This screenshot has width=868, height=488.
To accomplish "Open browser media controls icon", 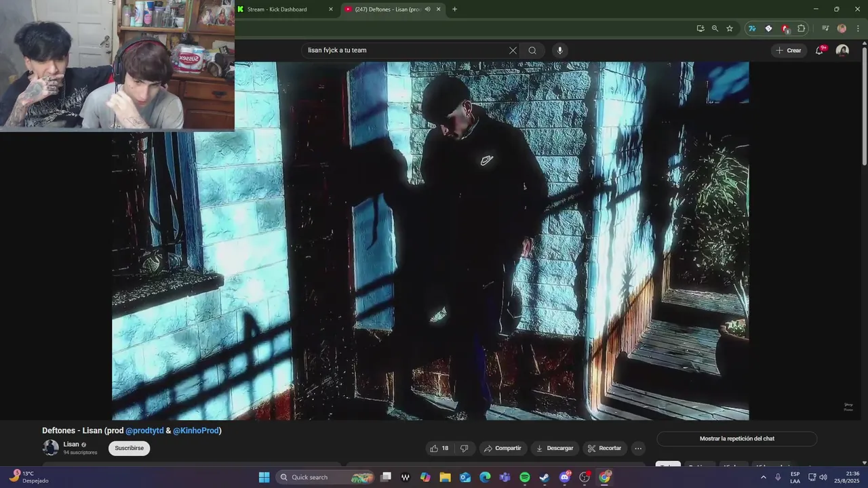I will pyautogui.click(x=825, y=28).
